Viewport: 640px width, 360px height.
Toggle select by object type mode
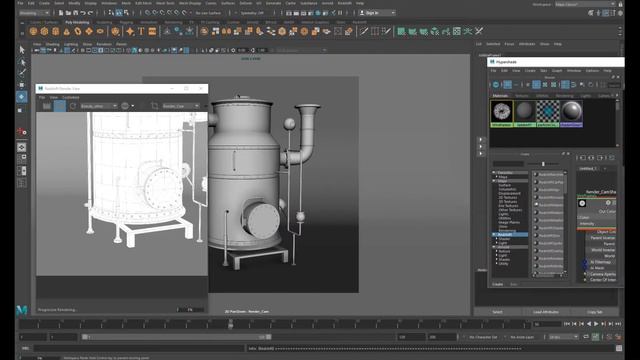click(x=119, y=13)
